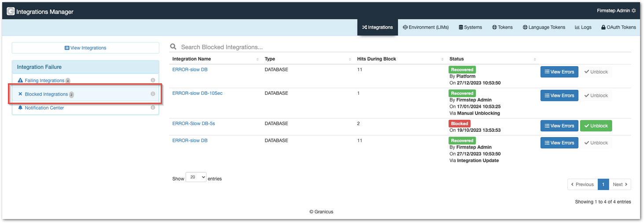The height and width of the screenshot is (223, 644).
Task: Open the Systems tab
Action: [x=470, y=27]
